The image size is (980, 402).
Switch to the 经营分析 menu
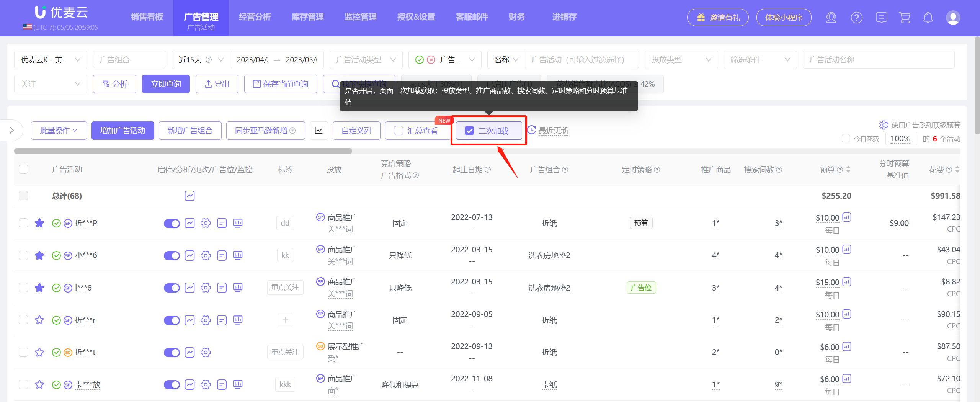[255, 17]
